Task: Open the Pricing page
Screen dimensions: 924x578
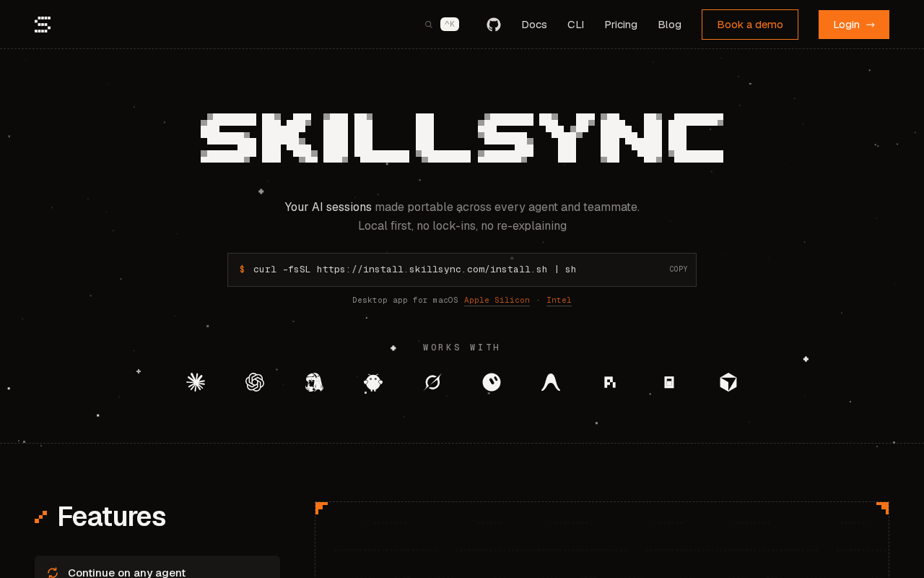Action: (x=621, y=25)
